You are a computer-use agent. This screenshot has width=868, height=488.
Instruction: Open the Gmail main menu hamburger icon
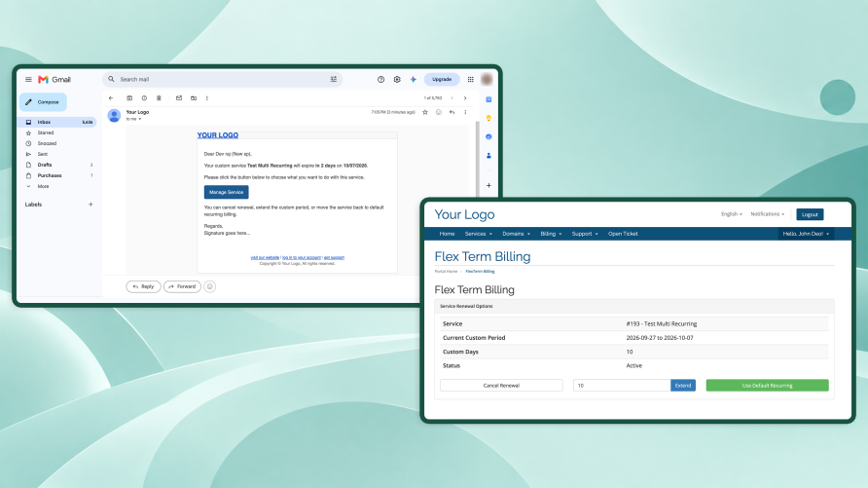tap(28, 79)
